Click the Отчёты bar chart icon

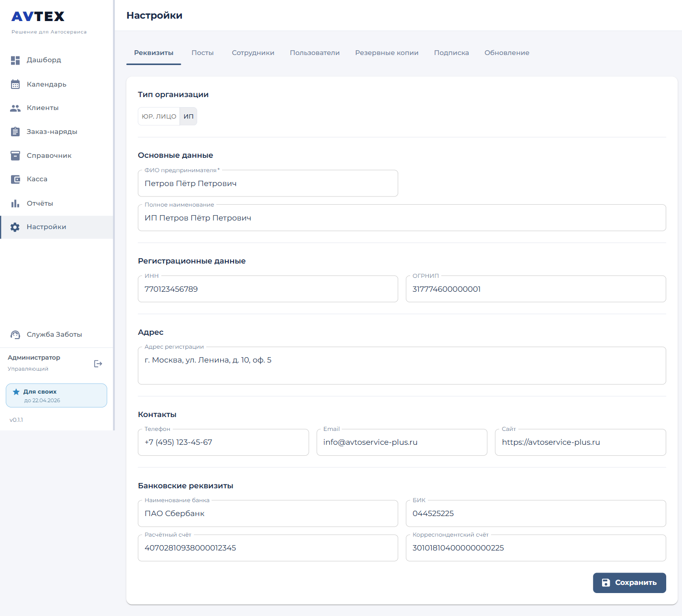point(15,203)
